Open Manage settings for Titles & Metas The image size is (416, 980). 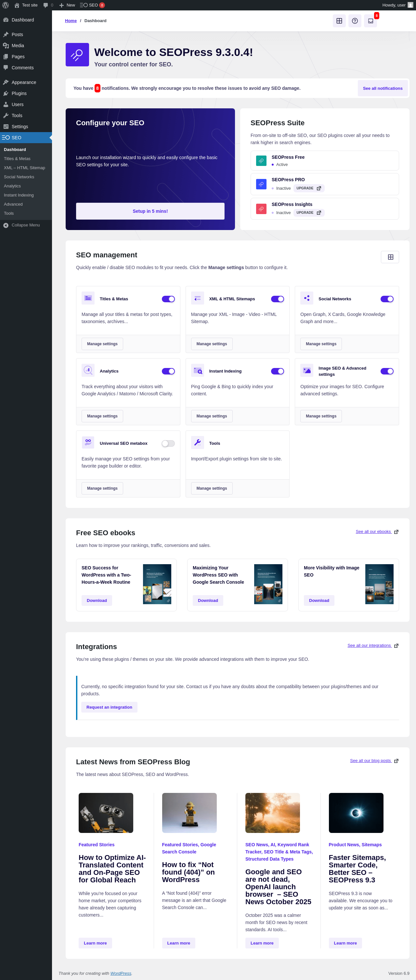tap(102, 344)
